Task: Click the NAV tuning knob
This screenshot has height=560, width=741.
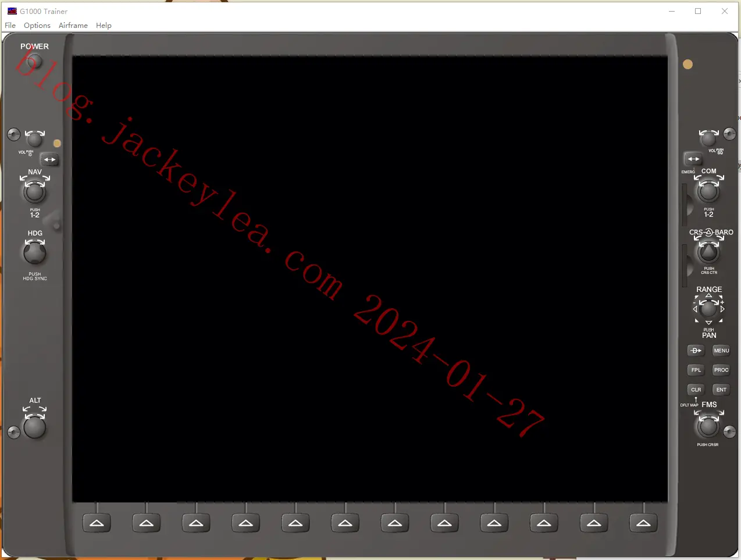Action: coord(34,192)
